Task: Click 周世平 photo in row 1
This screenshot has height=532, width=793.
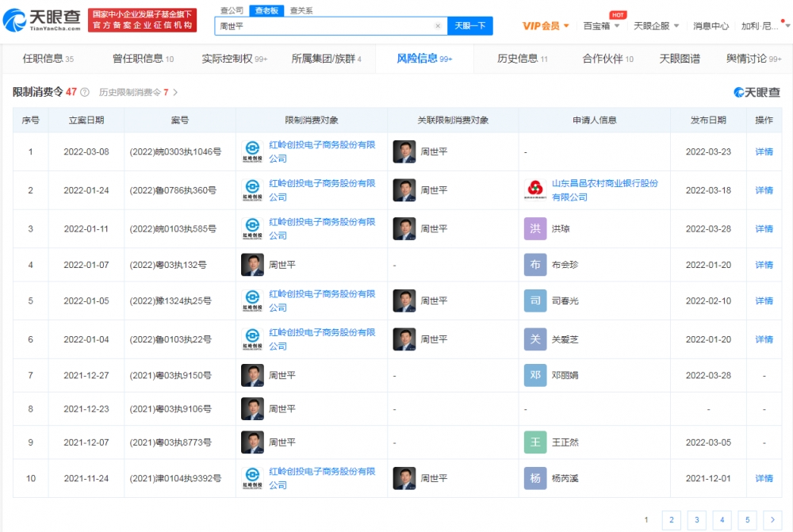Action: [x=404, y=151]
